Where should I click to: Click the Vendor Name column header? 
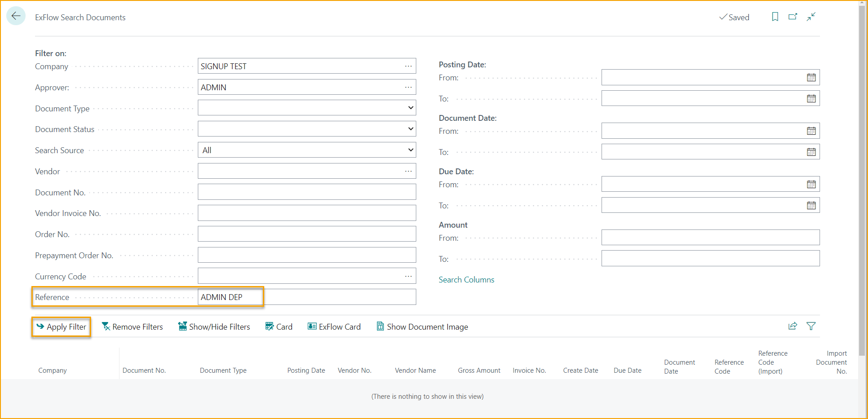coord(415,370)
